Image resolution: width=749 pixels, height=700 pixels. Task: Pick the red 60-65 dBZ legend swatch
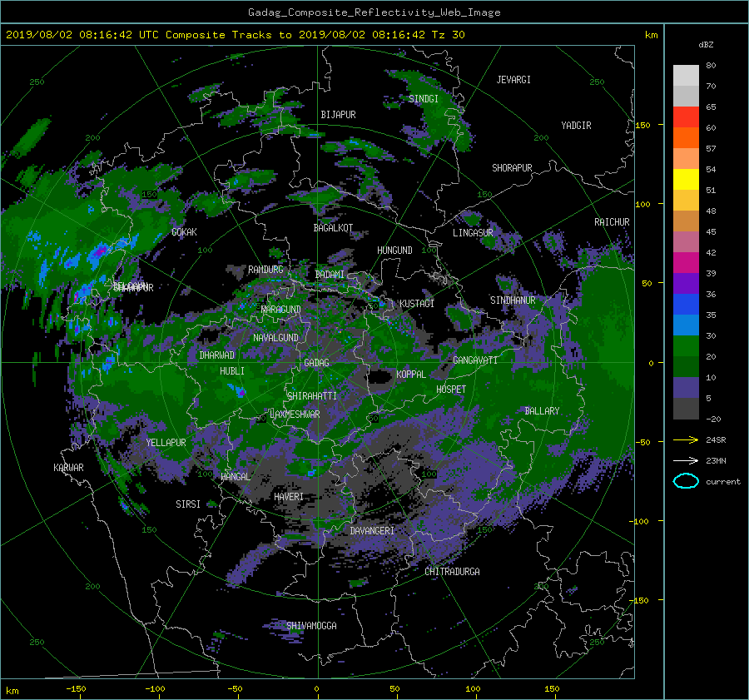[686, 117]
